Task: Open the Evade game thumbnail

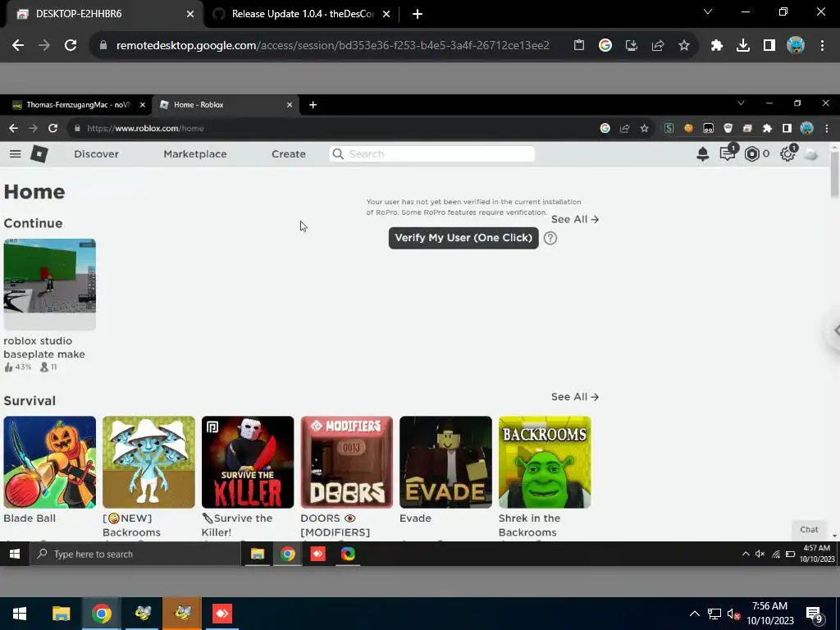Action: pos(445,463)
